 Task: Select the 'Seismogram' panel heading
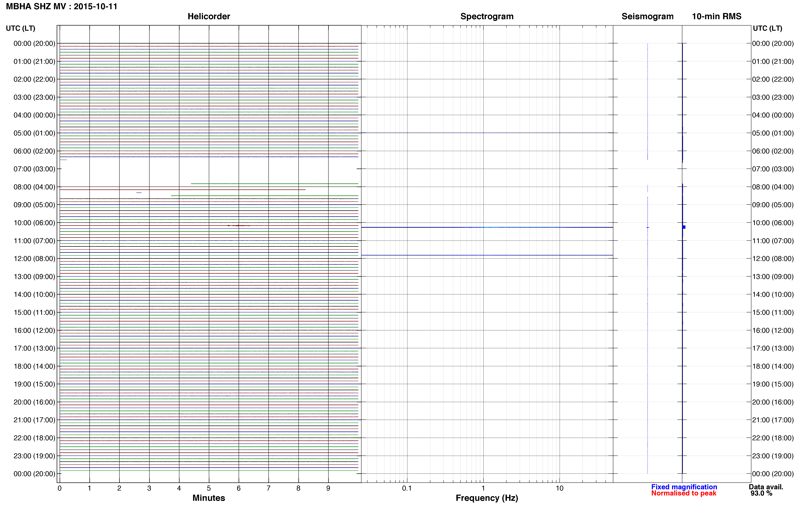pyautogui.click(x=648, y=16)
